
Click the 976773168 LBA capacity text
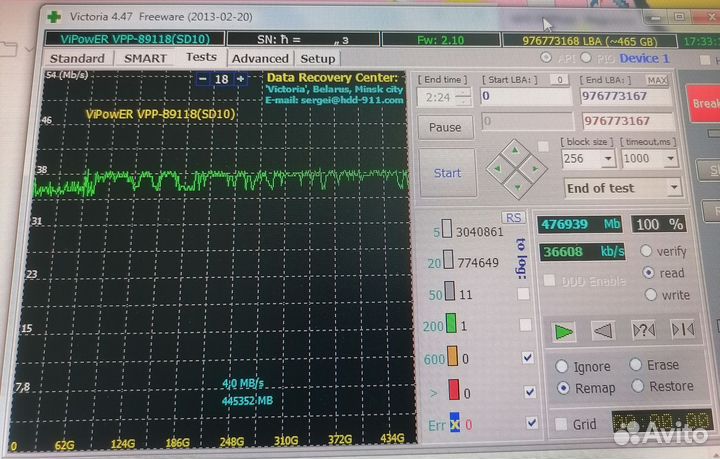pos(590,41)
